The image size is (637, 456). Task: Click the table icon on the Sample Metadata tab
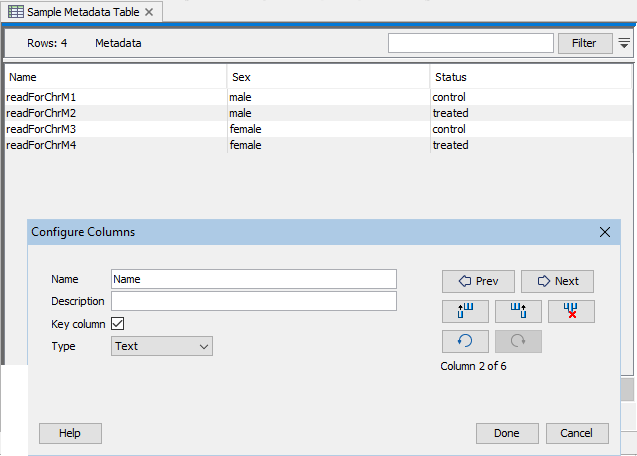tap(16, 12)
